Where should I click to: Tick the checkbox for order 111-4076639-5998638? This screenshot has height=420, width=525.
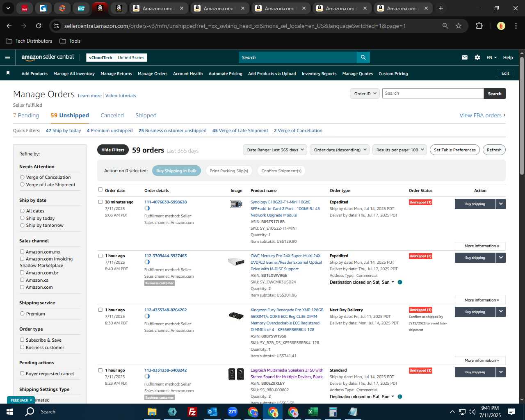click(x=100, y=202)
